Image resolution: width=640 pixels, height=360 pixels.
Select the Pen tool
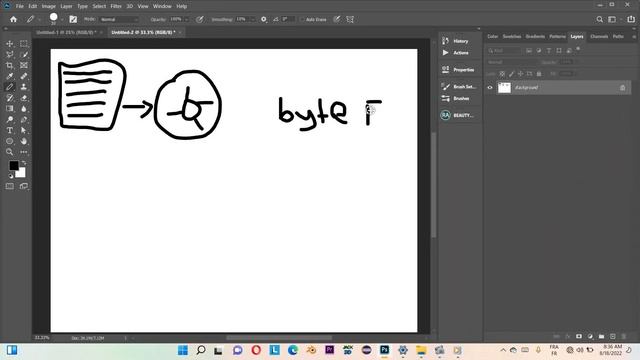pyautogui.click(x=24, y=120)
